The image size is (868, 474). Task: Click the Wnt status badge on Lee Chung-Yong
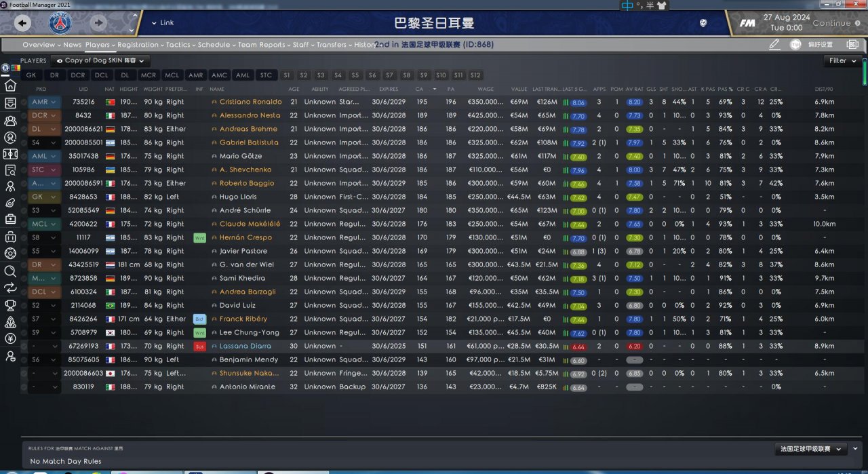click(x=199, y=332)
